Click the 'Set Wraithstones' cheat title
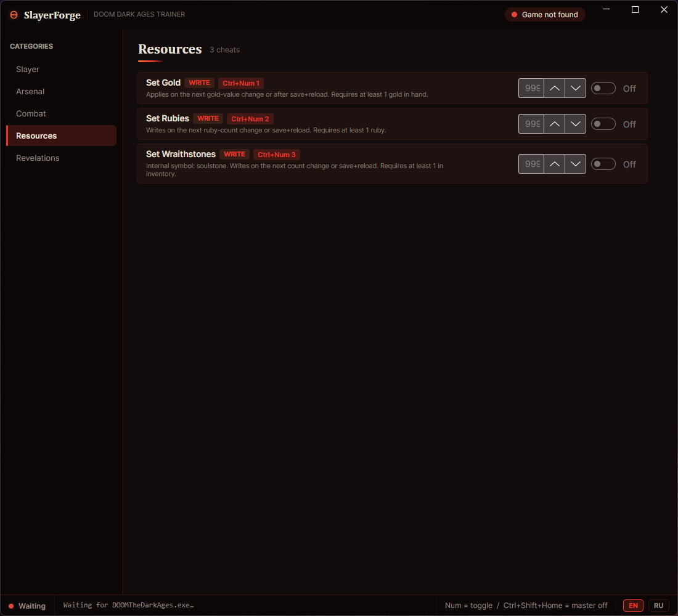This screenshot has height=616, width=678. click(x=181, y=155)
